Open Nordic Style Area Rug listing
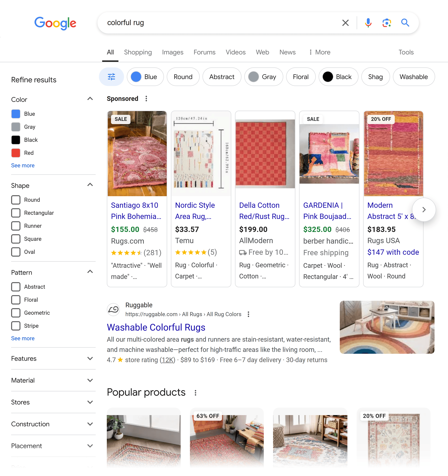The height and width of the screenshot is (476, 448). 195,211
